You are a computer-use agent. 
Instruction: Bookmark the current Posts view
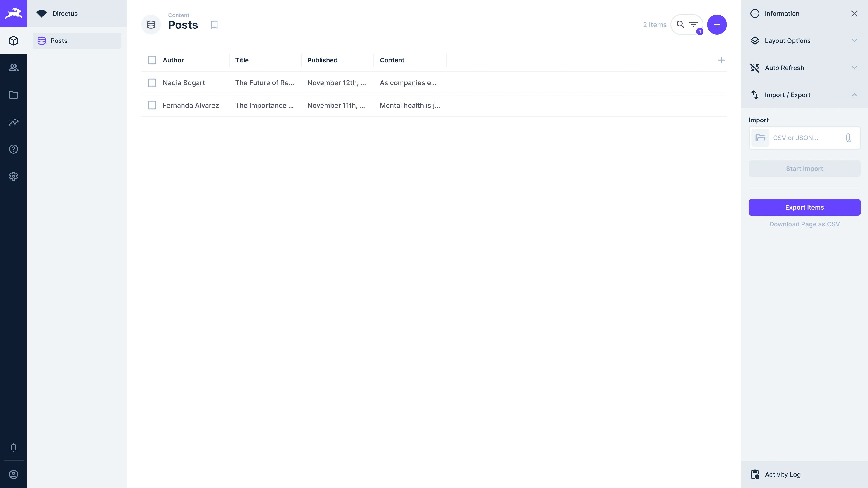pos(214,25)
